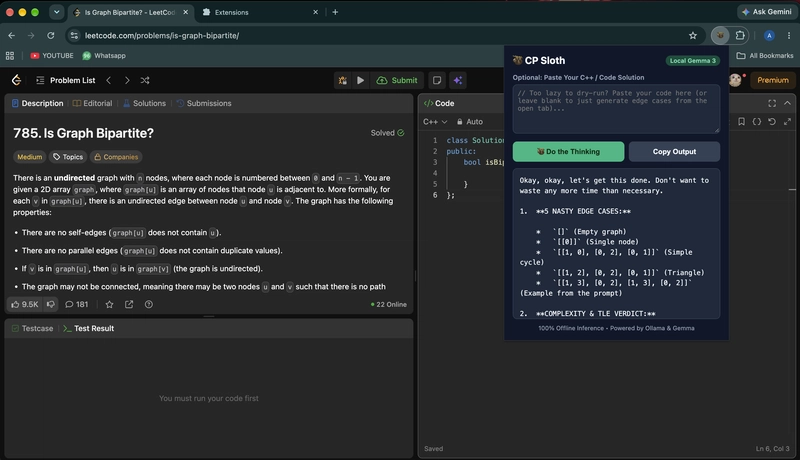
Task: Open the debugger bug icon
Action: [342, 80]
